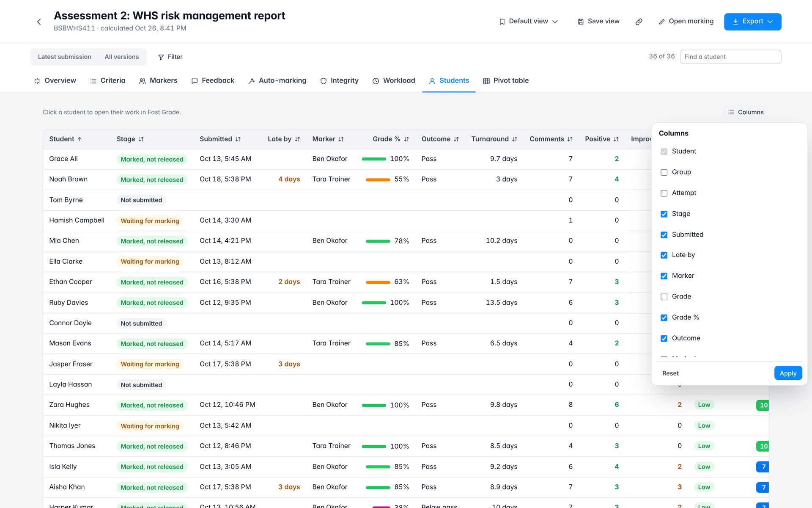This screenshot has height=508, width=812.
Task: Reset the columns to default
Action: click(x=670, y=373)
